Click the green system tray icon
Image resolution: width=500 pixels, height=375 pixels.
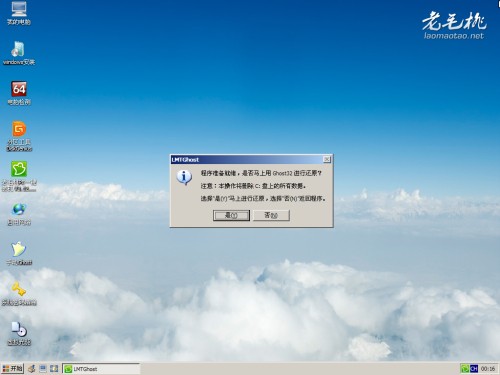point(465,368)
